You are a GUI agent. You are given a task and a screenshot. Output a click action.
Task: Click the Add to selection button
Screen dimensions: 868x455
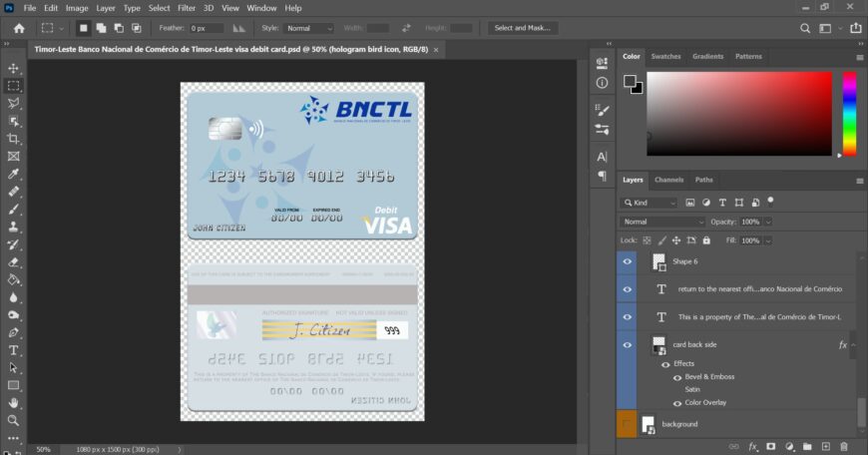tap(102, 28)
